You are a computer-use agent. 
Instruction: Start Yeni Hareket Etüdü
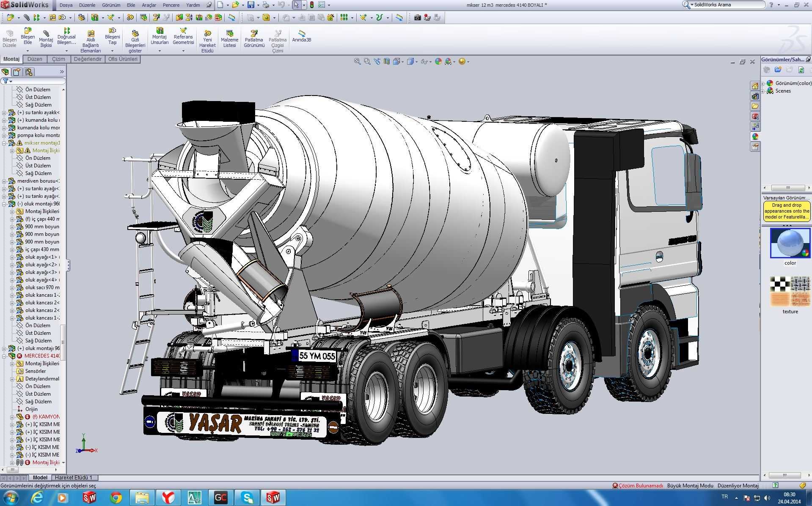(x=207, y=41)
